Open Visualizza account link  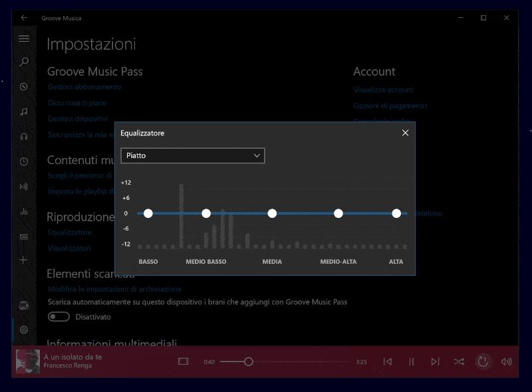(x=384, y=90)
